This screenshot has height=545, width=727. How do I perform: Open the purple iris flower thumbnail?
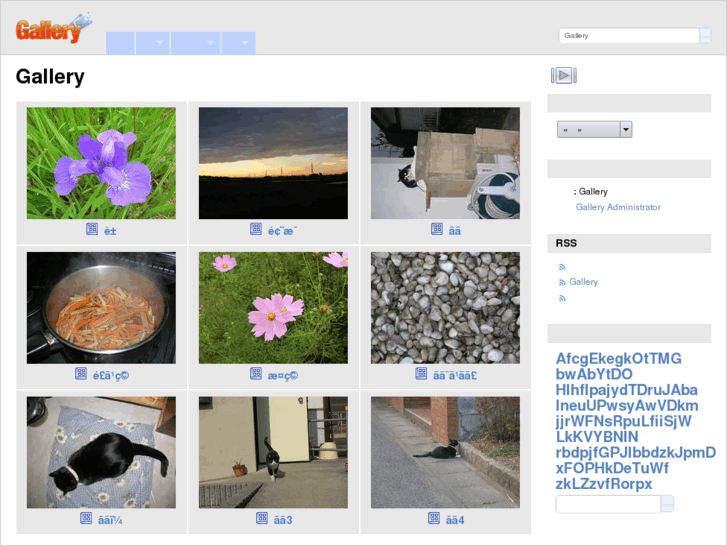pos(101,163)
